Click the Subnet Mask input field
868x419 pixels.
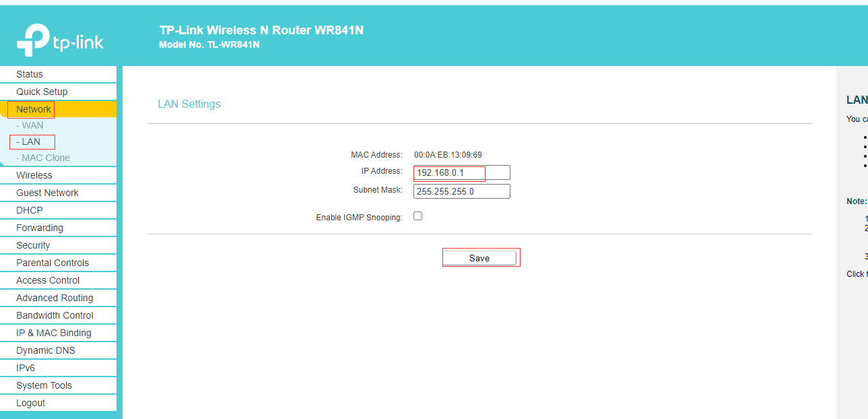point(462,191)
